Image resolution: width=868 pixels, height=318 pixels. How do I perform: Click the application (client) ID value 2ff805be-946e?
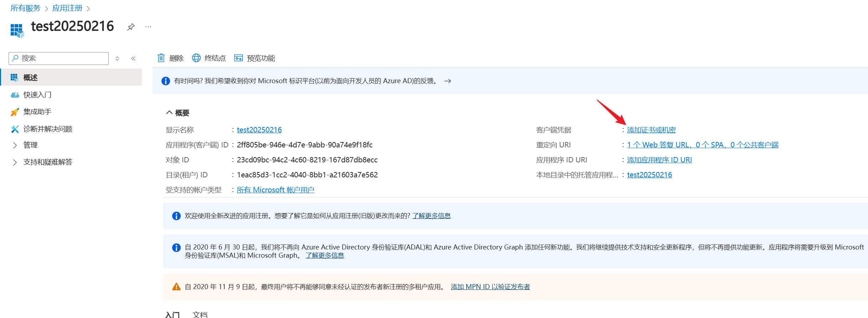[x=304, y=145]
